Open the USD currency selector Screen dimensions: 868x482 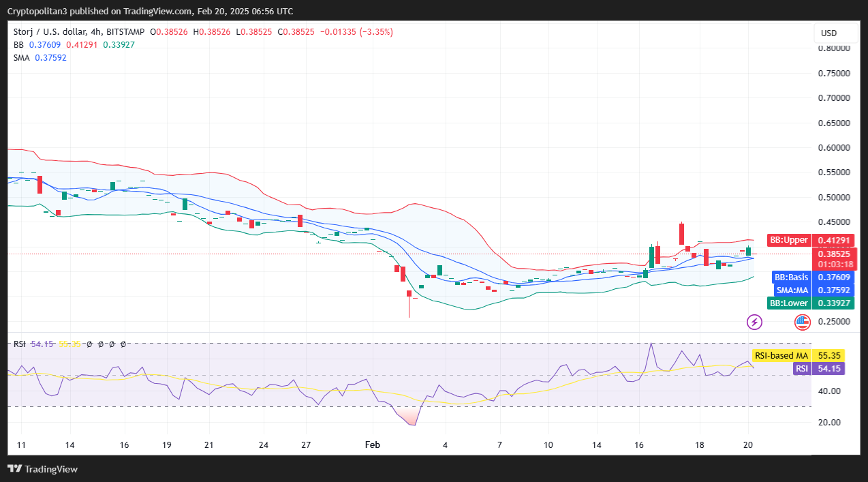tap(828, 33)
